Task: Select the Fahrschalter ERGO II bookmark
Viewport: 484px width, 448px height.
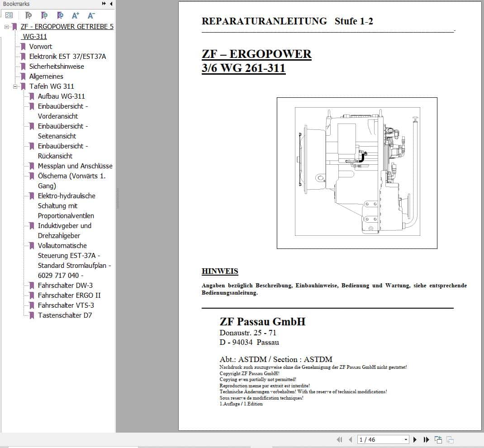Action: click(x=69, y=295)
